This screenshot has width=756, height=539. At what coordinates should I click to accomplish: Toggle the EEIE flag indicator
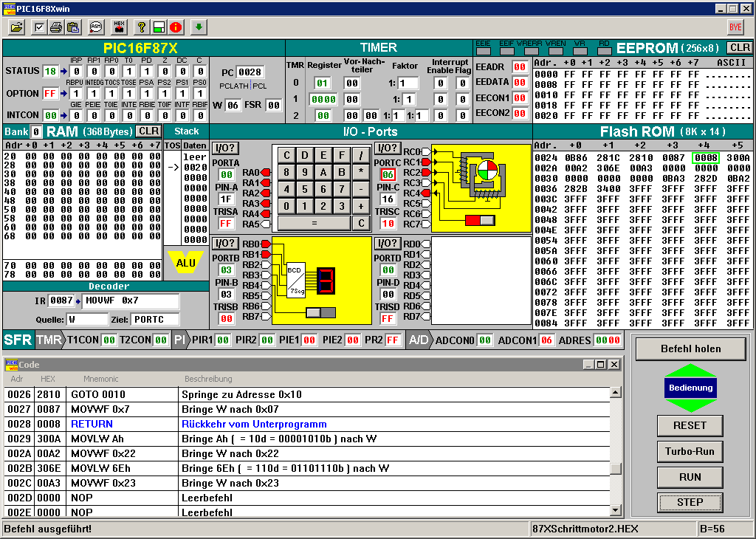point(484,52)
